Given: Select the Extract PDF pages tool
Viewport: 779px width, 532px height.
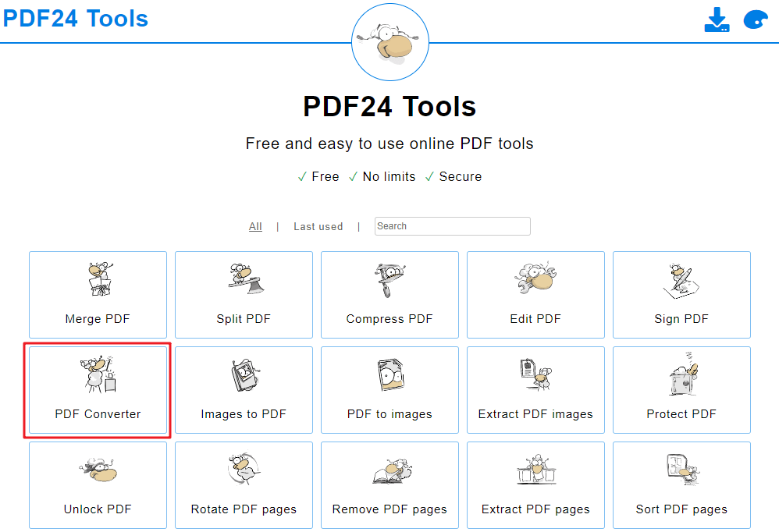Looking at the screenshot, I should pyautogui.click(x=535, y=485).
